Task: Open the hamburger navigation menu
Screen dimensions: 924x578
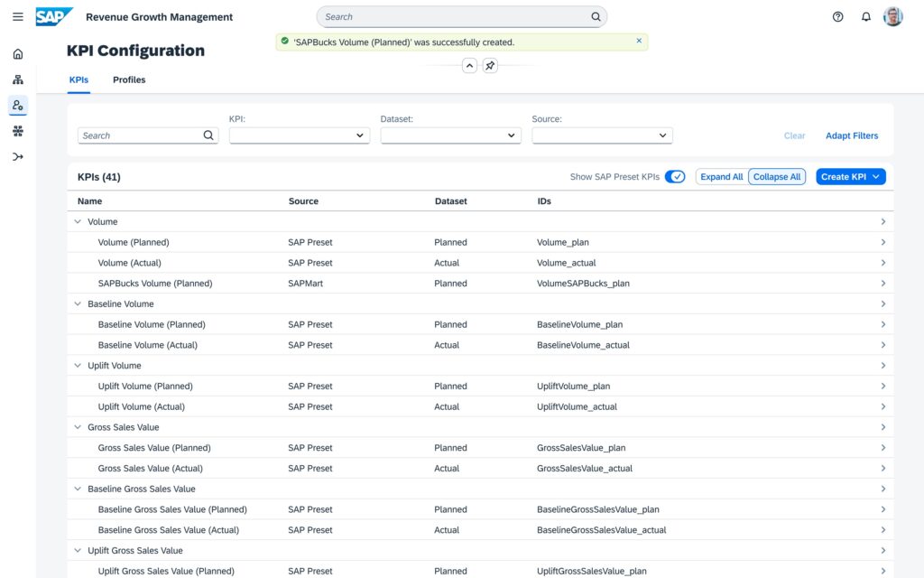Action: pos(18,16)
